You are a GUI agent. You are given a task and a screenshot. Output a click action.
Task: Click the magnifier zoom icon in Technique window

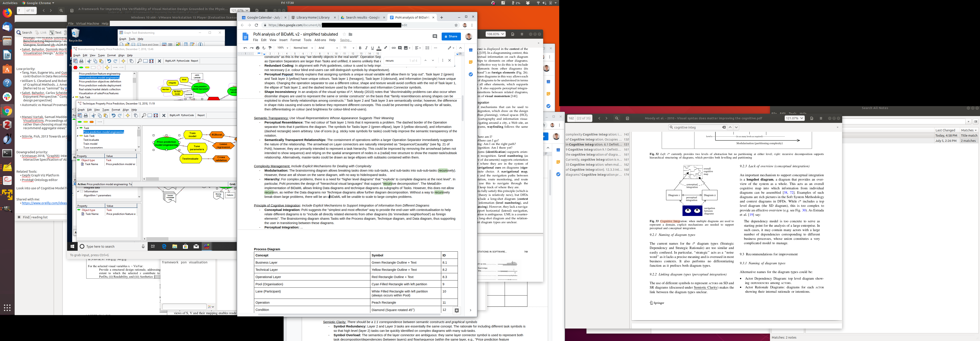tap(144, 116)
